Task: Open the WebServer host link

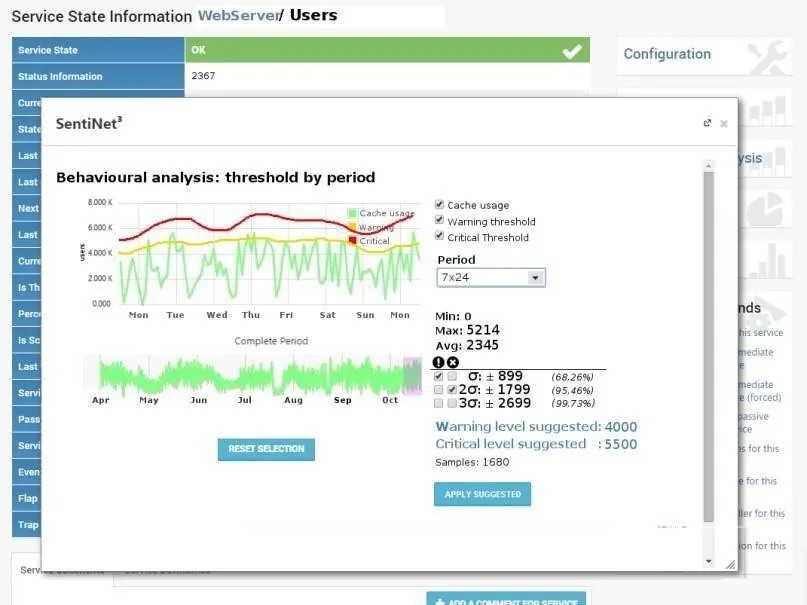Action: pyautogui.click(x=238, y=15)
